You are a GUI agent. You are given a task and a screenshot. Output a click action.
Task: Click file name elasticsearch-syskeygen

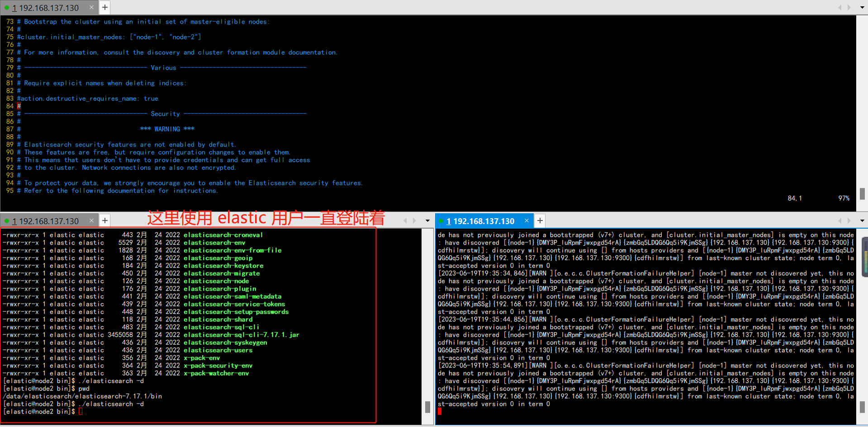click(225, 343)
